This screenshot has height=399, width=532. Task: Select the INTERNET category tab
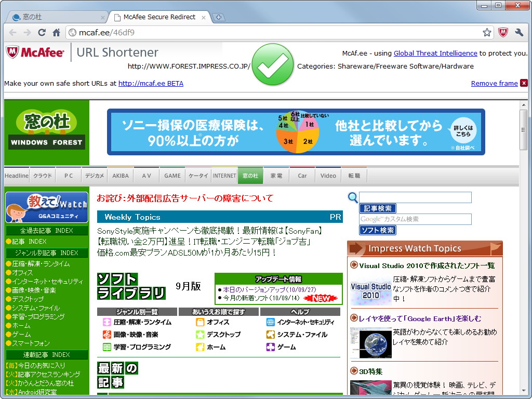tap(224, 175)
